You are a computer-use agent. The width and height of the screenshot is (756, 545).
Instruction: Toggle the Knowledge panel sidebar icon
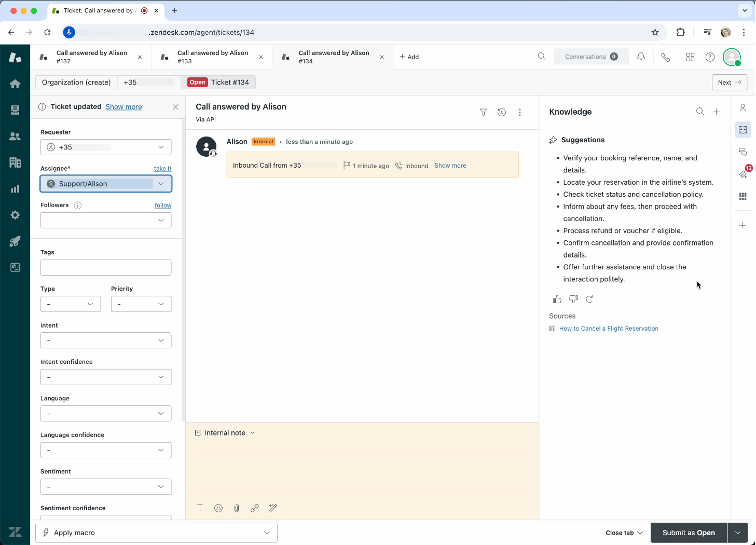(743, 130)
